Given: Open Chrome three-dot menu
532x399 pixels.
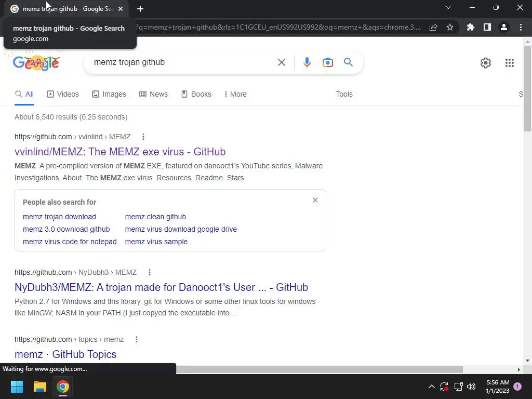Looking at the screenshot, I should [x=521, y=27].
